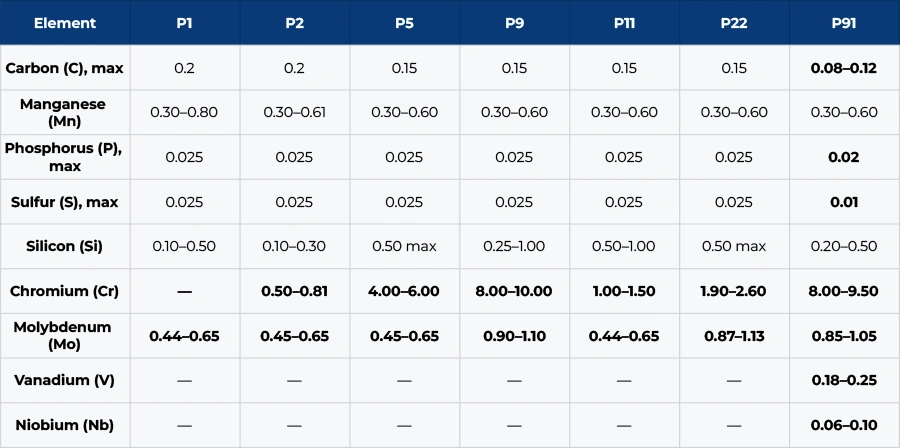
Task: Select the 4.00–6.00 chromium cell
Action: pyautogui.click(x=404, y=291)
